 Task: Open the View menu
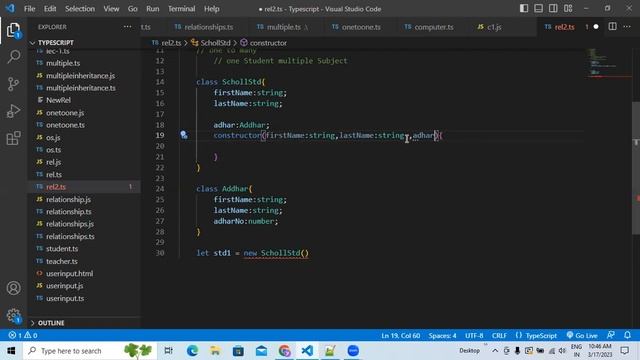[x=111, y=9]
